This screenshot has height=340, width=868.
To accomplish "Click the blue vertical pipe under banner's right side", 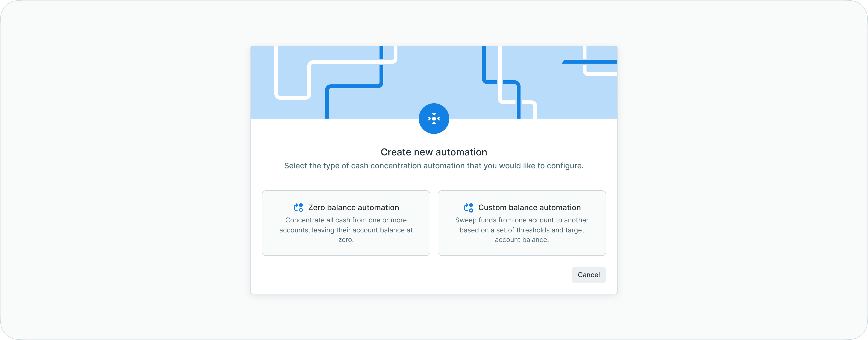I will tap(519, 104).
